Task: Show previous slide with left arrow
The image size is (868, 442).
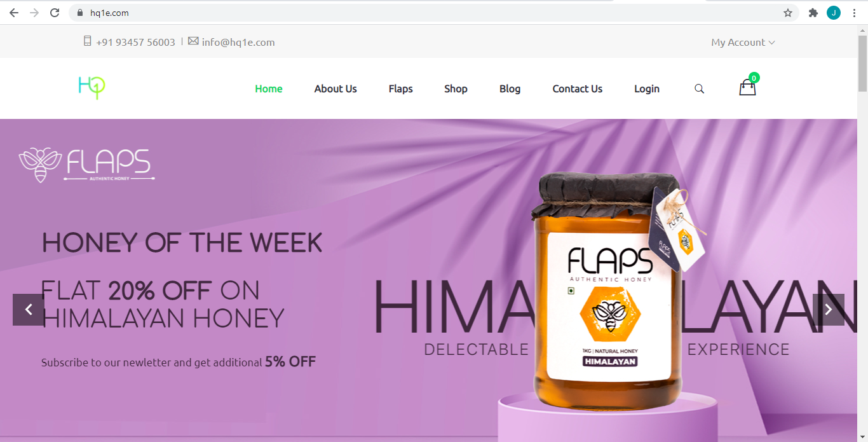Action: point(29,310)
